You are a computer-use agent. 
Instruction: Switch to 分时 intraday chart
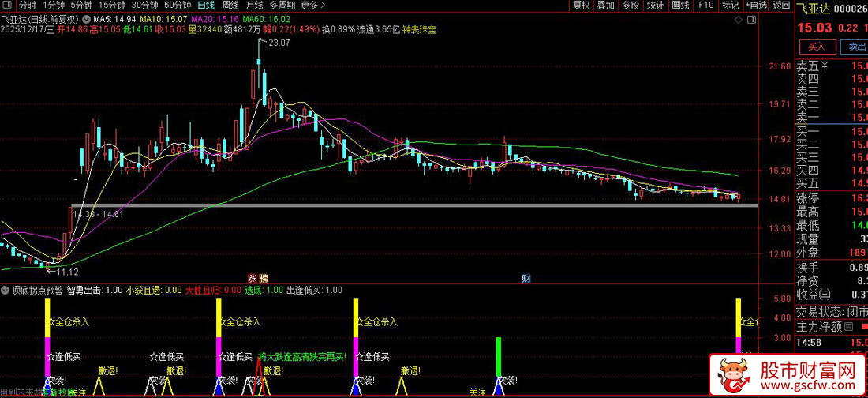click(x=27, y=6)
